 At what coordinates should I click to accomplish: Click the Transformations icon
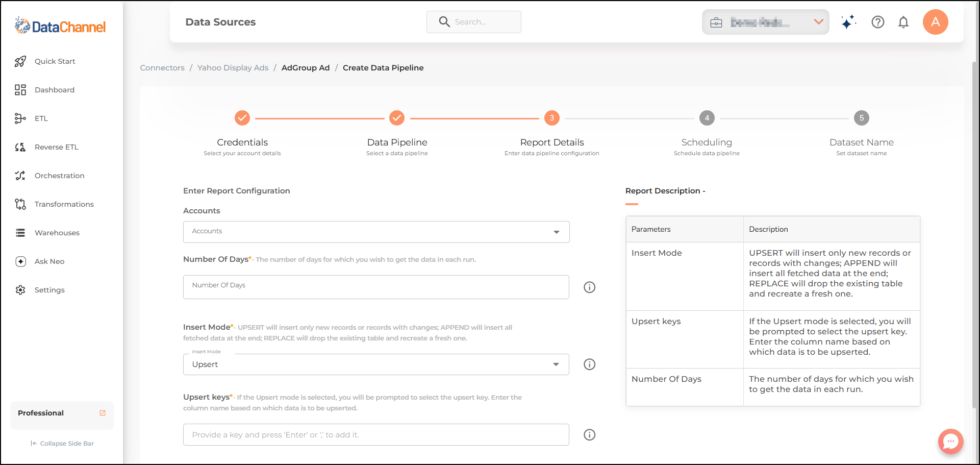(x=20, y=205)
